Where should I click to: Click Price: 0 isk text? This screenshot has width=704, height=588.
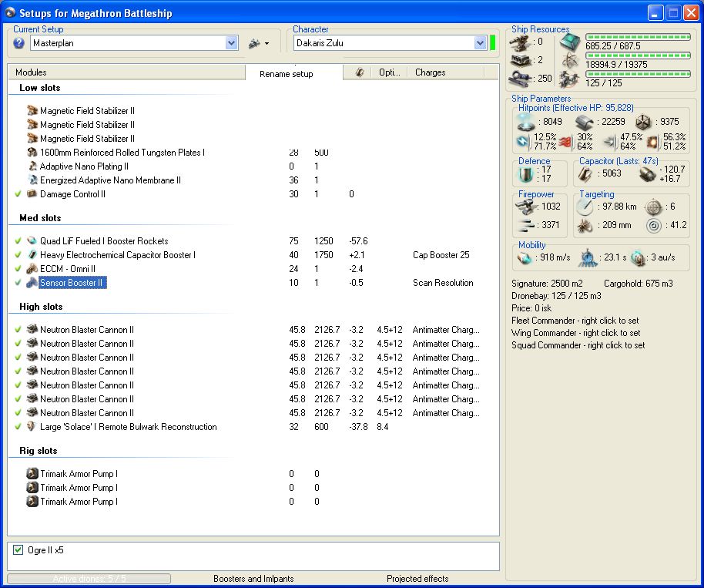click(x=531, y=308)
